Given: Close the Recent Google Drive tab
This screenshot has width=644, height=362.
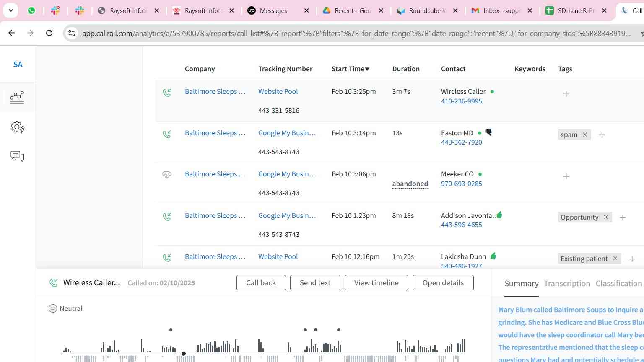Looking at the screenshot, I should (381, 10).
